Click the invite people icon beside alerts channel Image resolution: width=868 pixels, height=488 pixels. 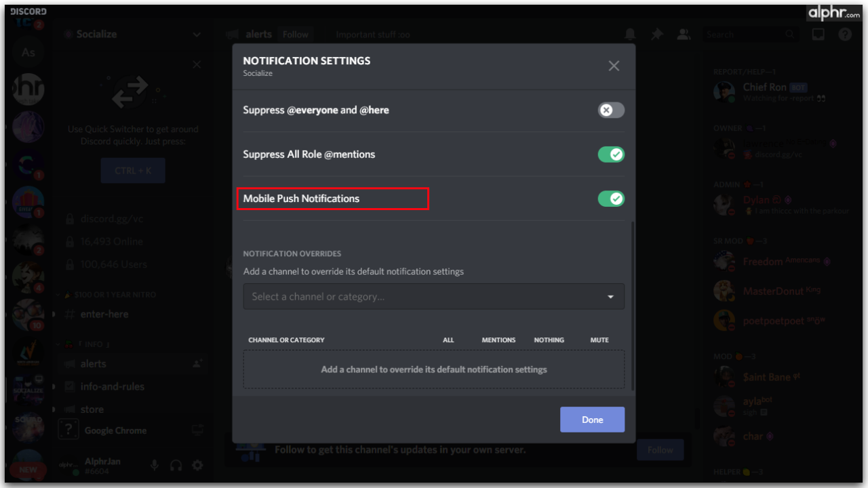(x=197, y=364)
